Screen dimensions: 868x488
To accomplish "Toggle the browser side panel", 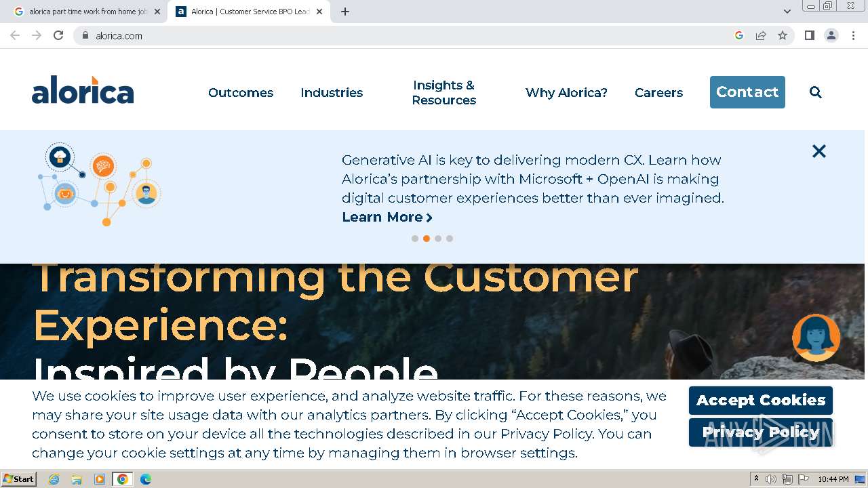I will (x=810, y=35).
